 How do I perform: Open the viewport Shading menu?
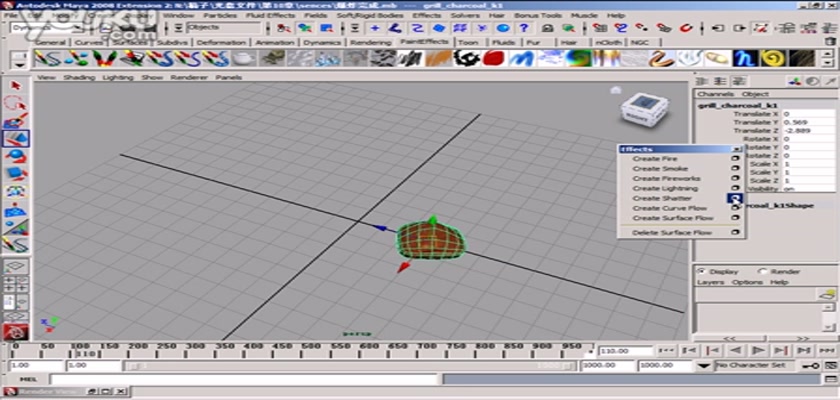click(79, 77)
